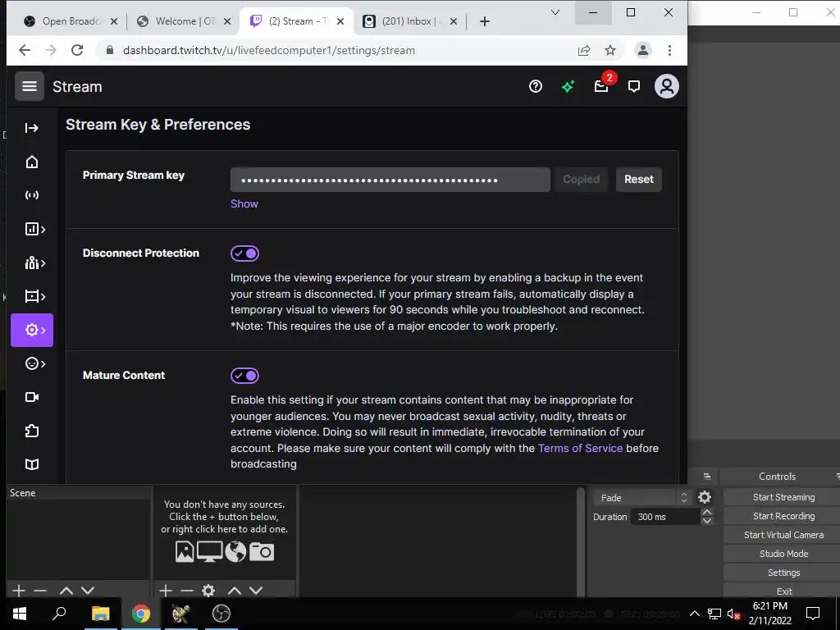Image resolution: width=840 pixels, height=630 pixels.
Task: Expand the Settings gear sidebar item
Action: pos(32,330)
